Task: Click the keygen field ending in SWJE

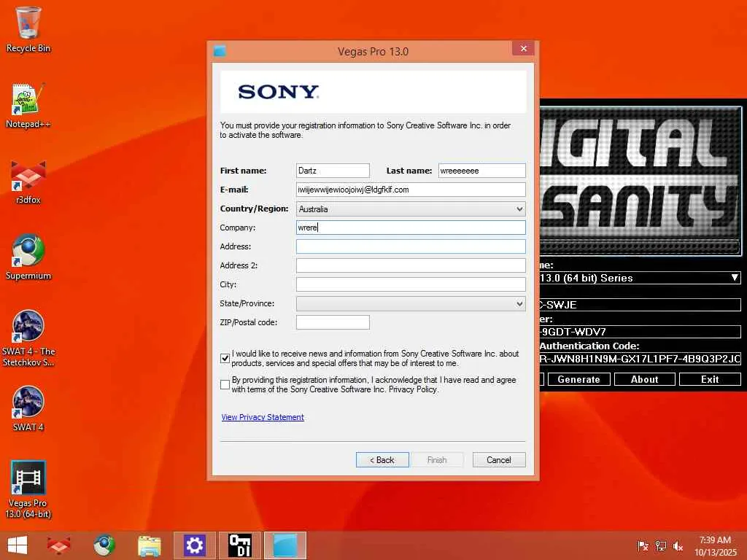Action: point(640,305)
